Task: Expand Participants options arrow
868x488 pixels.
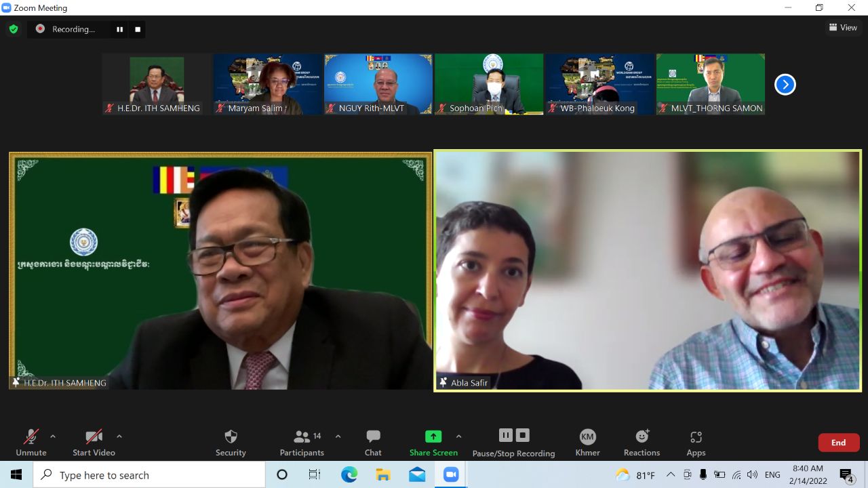Action: [338, 436]
